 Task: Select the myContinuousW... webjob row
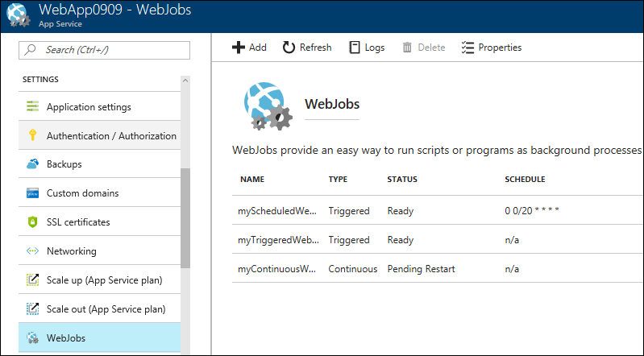tap(278, 269)
